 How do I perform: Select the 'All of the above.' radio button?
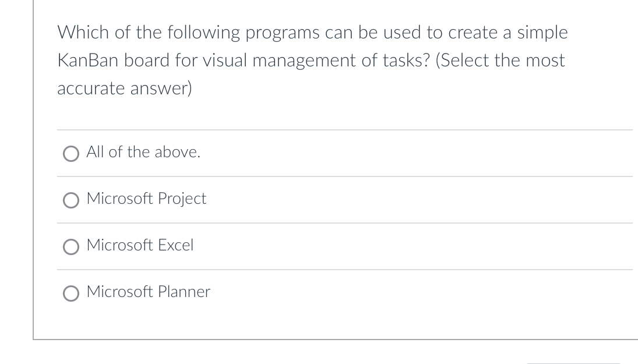pyautogui.click(x=71, y=154)
